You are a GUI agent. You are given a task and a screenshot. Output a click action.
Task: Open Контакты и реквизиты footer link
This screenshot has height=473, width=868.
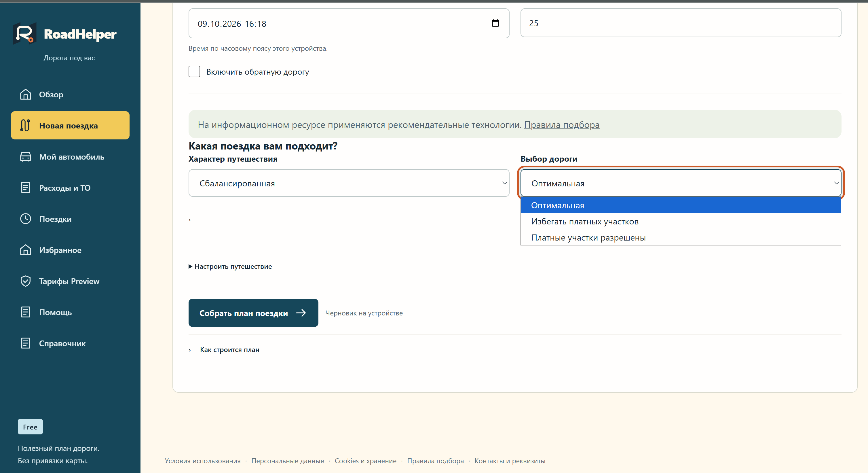[510, 461]
